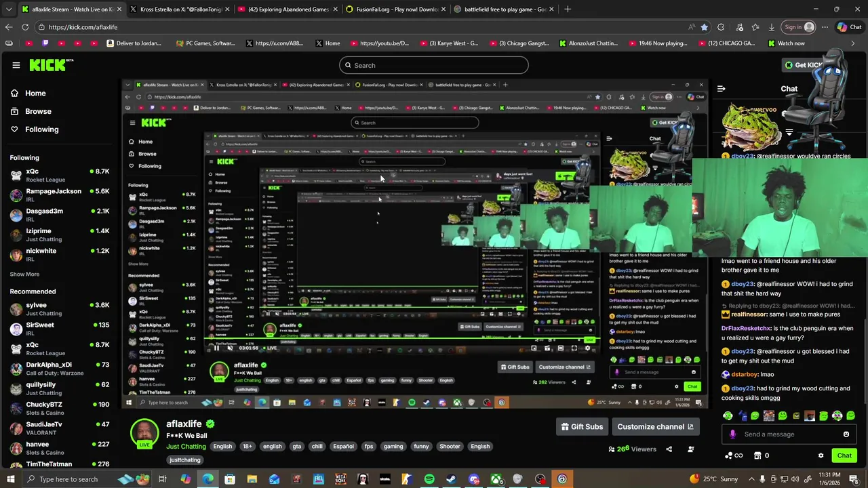Expand Show More under Following

pyautogui.click(x=24, y=274)
